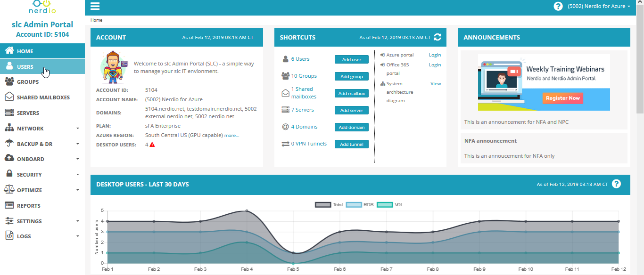
Task: Click the @ icon beside 4 Domains
Action: click(x=285, y=127)
